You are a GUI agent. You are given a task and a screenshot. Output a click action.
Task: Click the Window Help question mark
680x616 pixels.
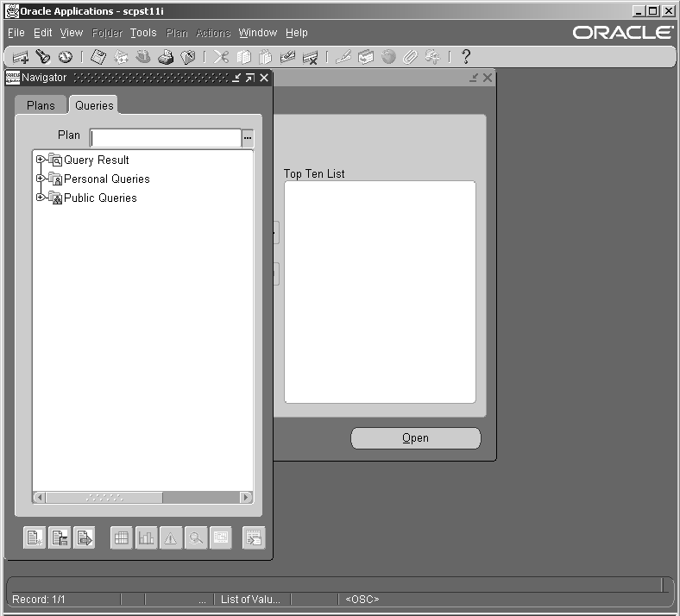click(466, 57)
